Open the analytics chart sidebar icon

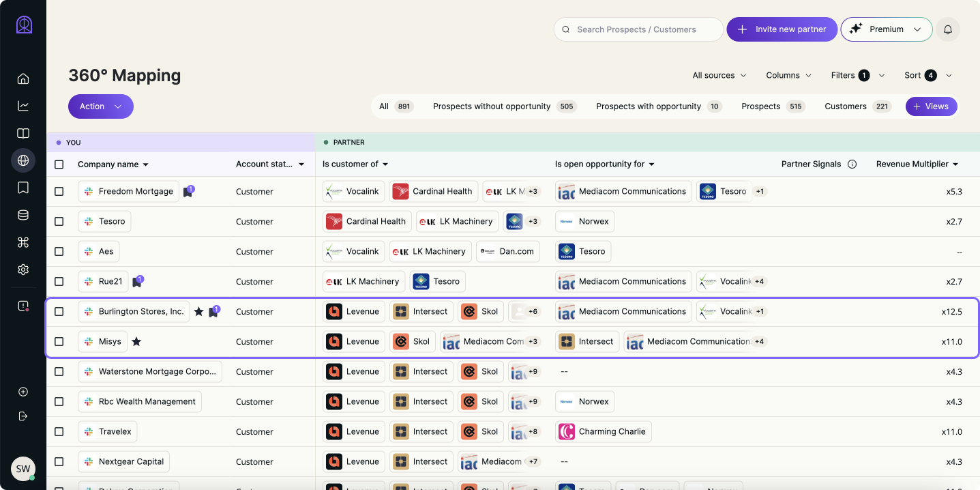(23, 106)
